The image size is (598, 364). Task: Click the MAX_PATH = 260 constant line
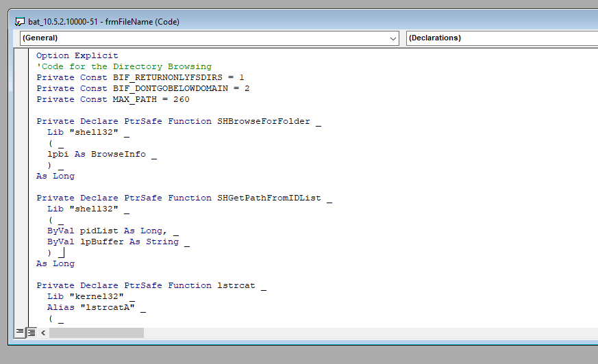pos(113,99)
